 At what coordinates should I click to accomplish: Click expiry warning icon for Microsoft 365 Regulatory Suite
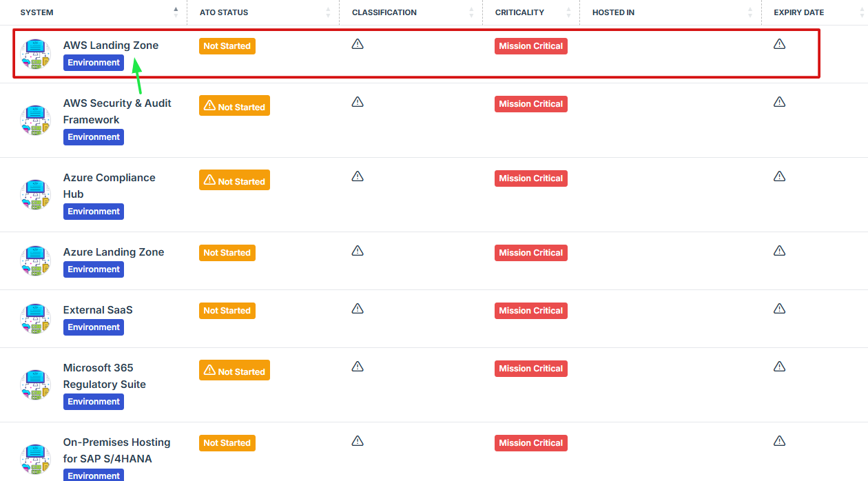(x=779, y=367)
